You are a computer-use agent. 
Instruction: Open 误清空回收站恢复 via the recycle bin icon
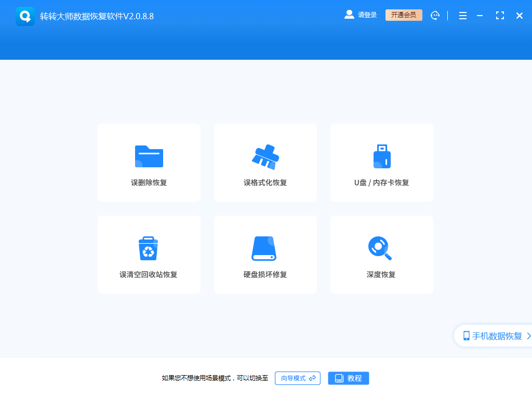[149, 247]
